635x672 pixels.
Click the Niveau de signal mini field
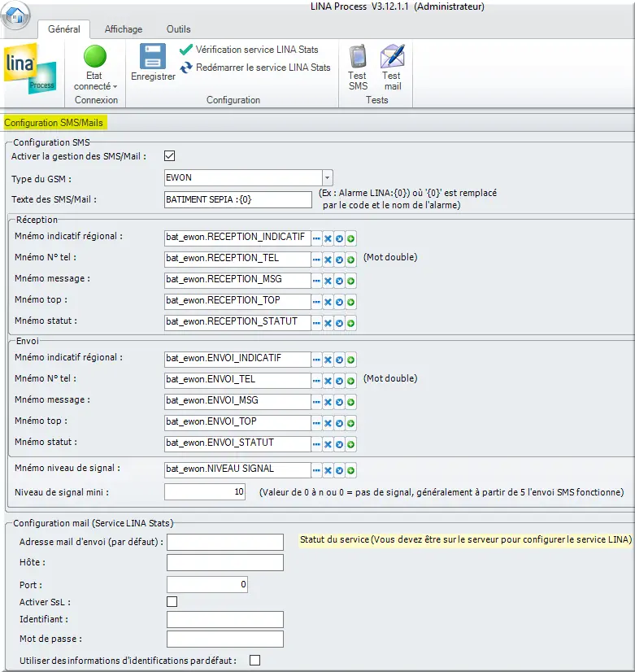(205, 492)
